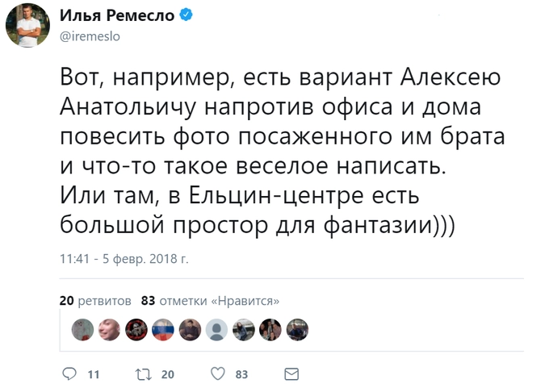Open the default gray silhouette avatar
The image size is (545, 392).
(216, 329)
